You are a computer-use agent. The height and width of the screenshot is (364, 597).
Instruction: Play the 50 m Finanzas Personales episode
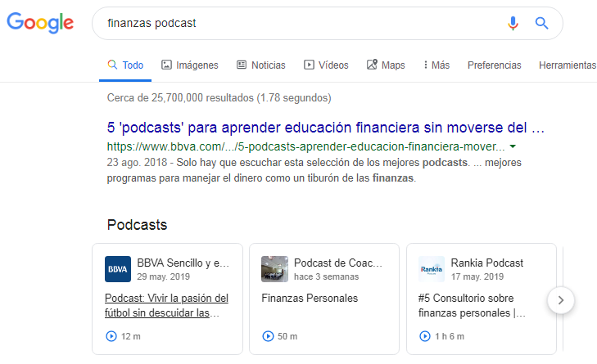268,336
